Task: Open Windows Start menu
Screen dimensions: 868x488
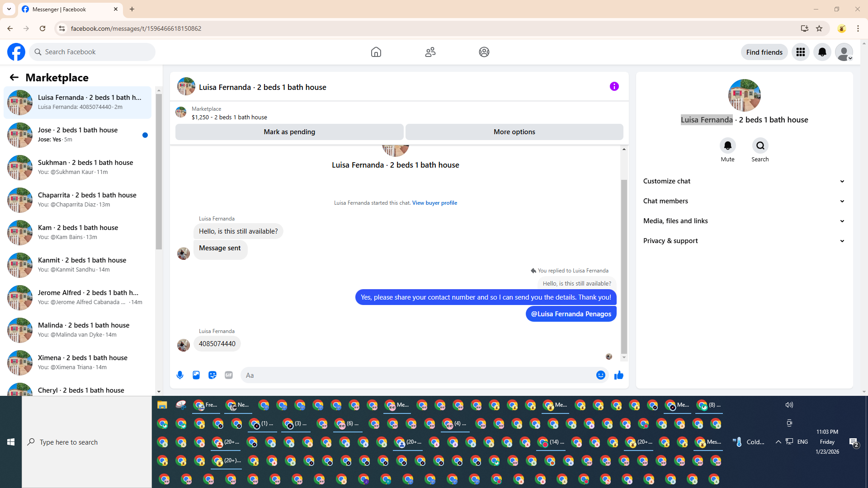Action: tap(11, 442)
